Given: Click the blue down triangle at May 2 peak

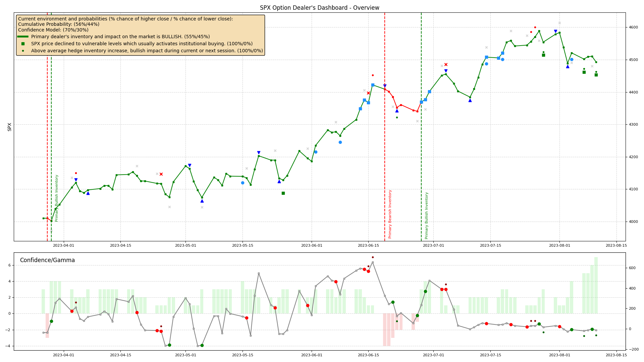Looking at the screenshot, I should pyautogui.click(x=190, y=165).
